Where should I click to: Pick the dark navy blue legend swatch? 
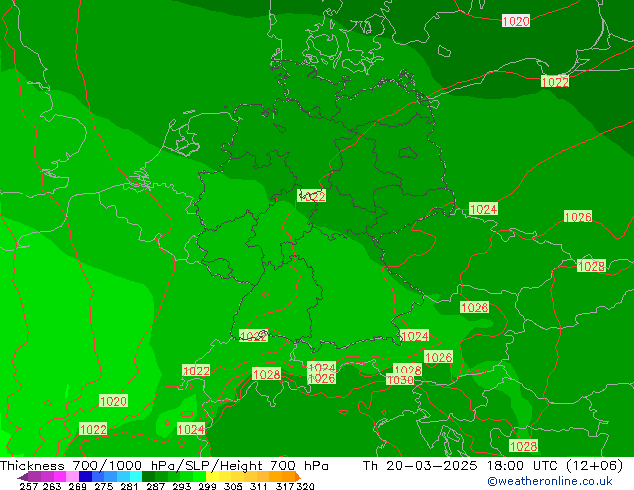pos(85,477)
